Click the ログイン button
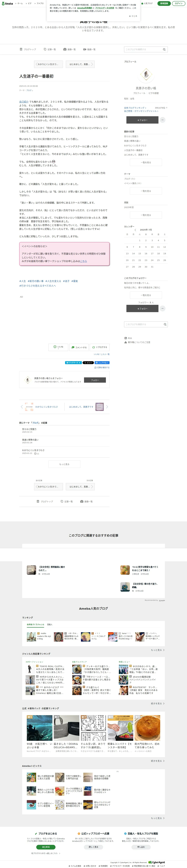 click(x=179, y=3)
